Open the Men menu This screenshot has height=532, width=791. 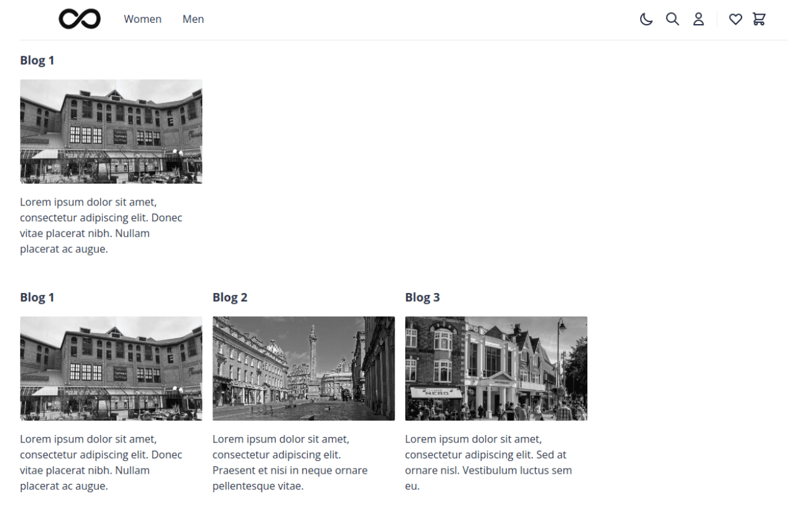[193, 19]
